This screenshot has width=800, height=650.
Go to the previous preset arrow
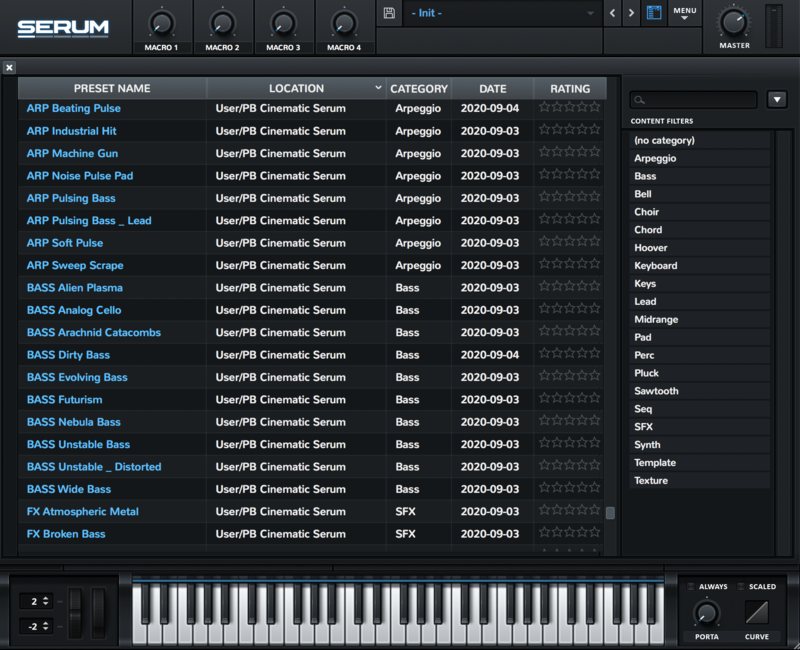[x=614, y=13]
